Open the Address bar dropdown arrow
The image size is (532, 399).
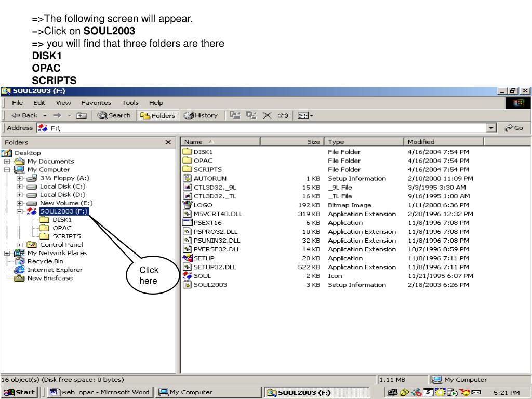[491, 128]
